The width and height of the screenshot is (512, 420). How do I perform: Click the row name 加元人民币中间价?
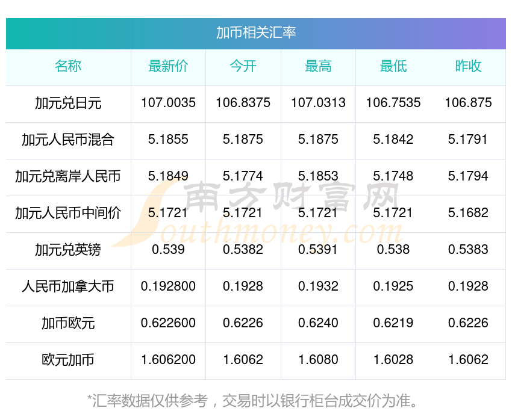click(68, 213)
